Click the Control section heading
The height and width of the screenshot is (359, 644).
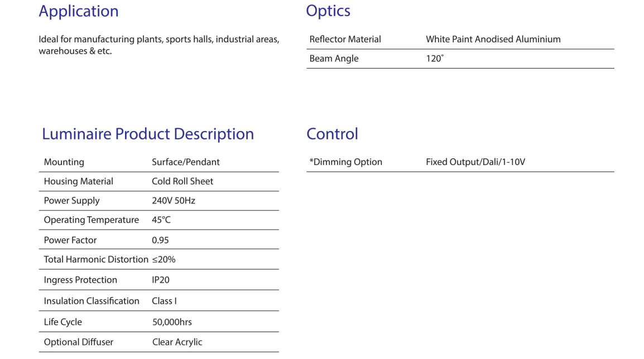[x=332, y=134]
